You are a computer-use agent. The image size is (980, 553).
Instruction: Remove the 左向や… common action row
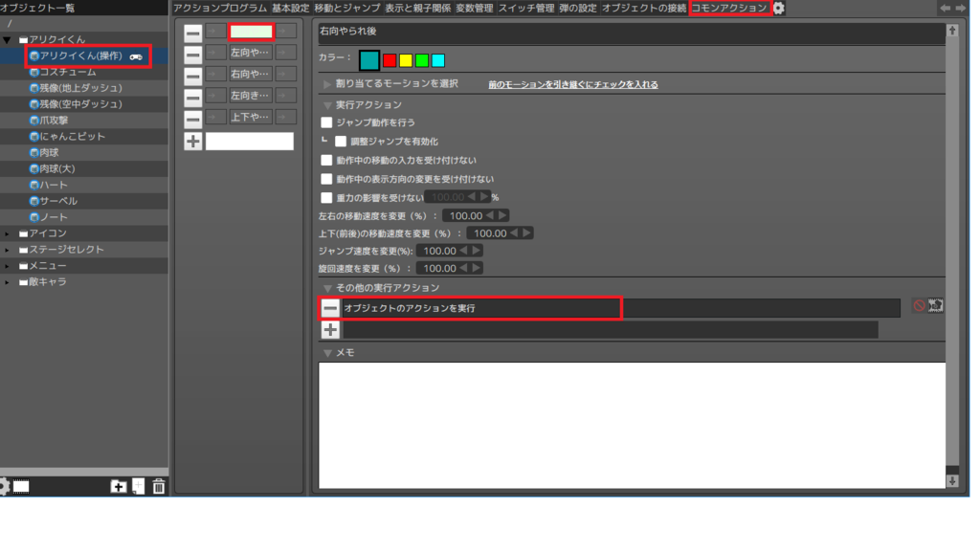[x=192, y=55]
